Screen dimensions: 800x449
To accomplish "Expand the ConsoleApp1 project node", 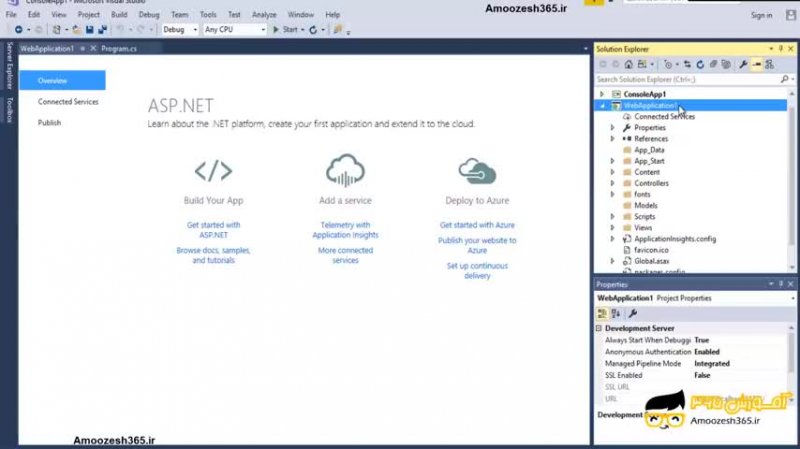I will (x=601, y=94).
